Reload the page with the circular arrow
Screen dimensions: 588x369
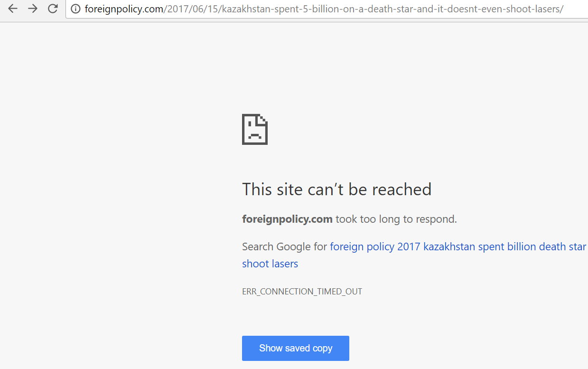pyautogui.click(x=53, y=9)
